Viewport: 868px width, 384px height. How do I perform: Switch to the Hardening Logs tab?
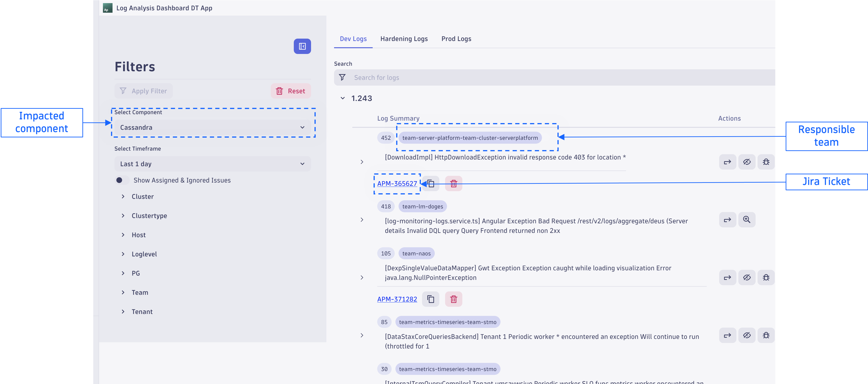click(x=404, y=39)
